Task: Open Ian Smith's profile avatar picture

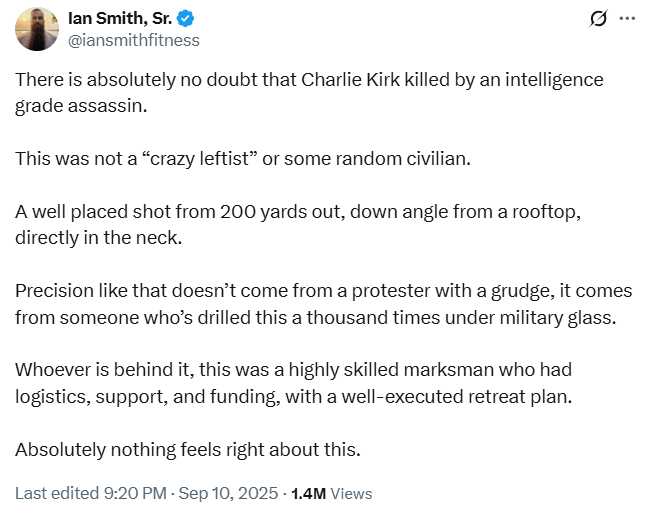Action: [37, 29]
